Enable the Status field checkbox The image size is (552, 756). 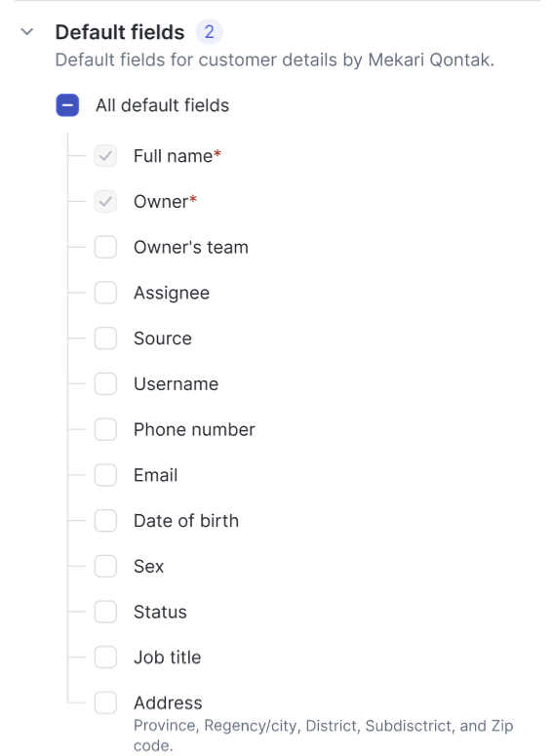(105, 612)
